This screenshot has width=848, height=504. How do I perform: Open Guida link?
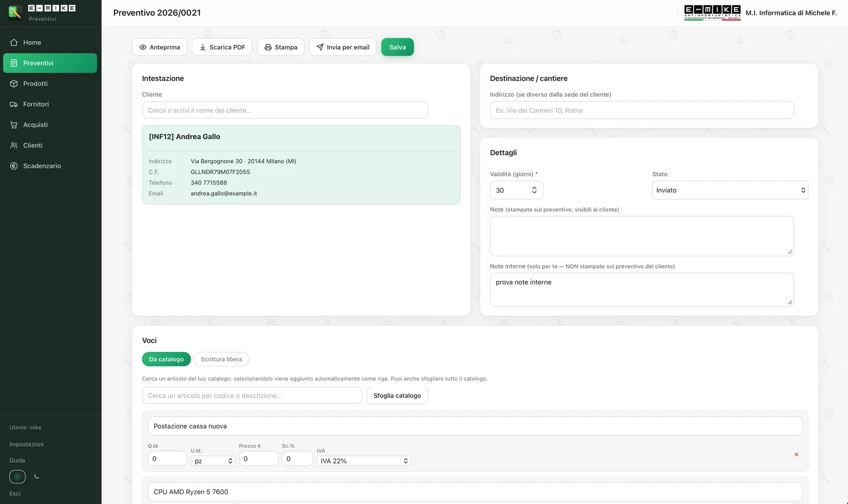[17, 461]
